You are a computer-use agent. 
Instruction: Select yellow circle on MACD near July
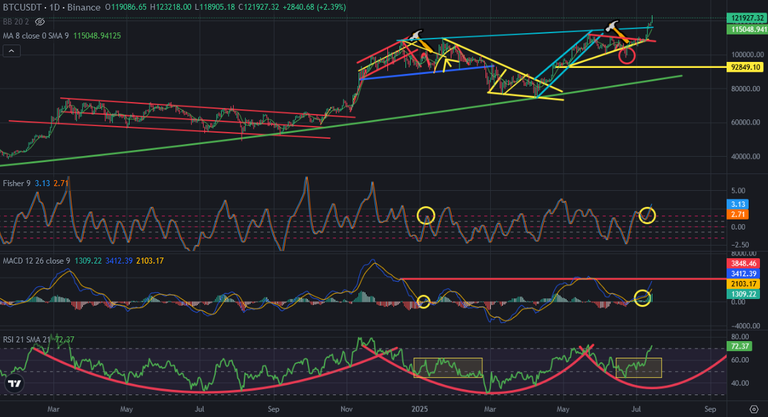[x=643, y=298]
